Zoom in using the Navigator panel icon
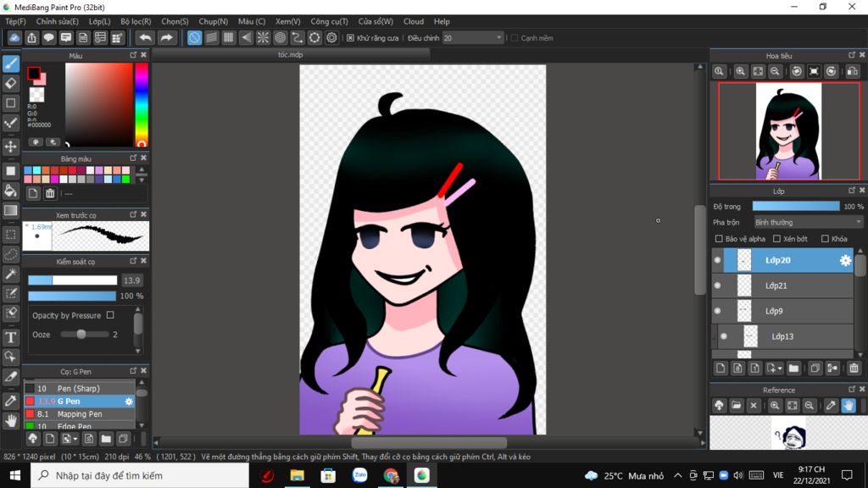The height and width of the screenshot is (488, 868). [740, 71]
